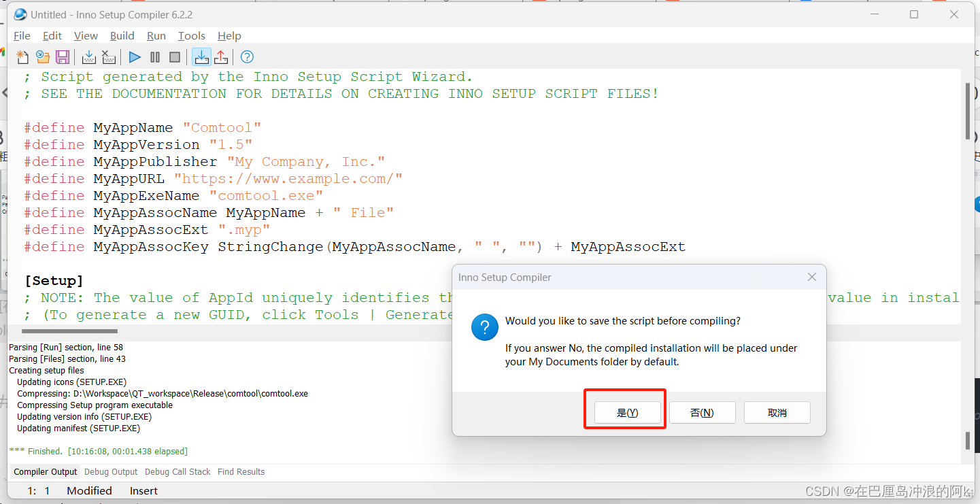Screen dimensions: 980x504
Task: Stop compilation with the X compile icon
Action: (x=108, y=57)
